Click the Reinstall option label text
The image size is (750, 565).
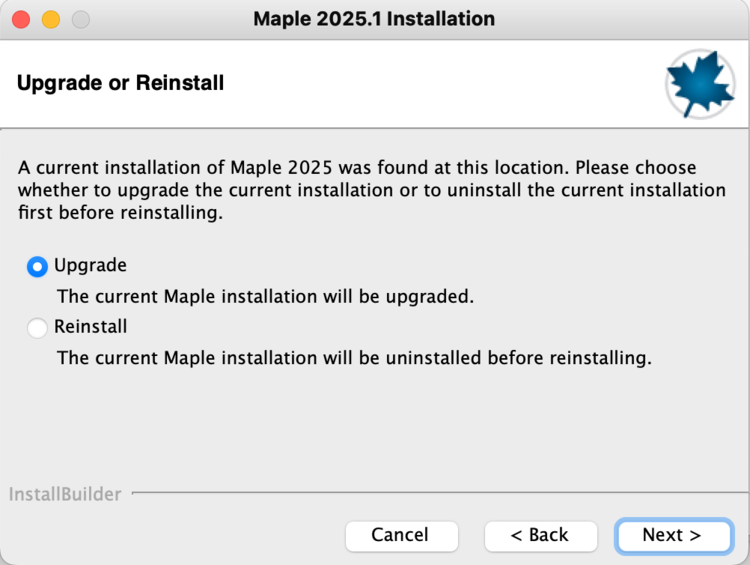coord(90,326)
